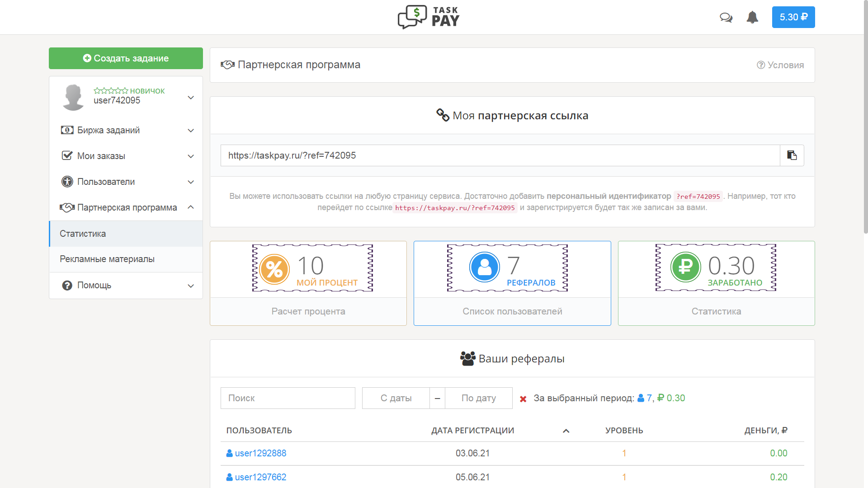Open the Статистика sidebar item
Screen dimensions: 868x488
click(x=83, y=234)
